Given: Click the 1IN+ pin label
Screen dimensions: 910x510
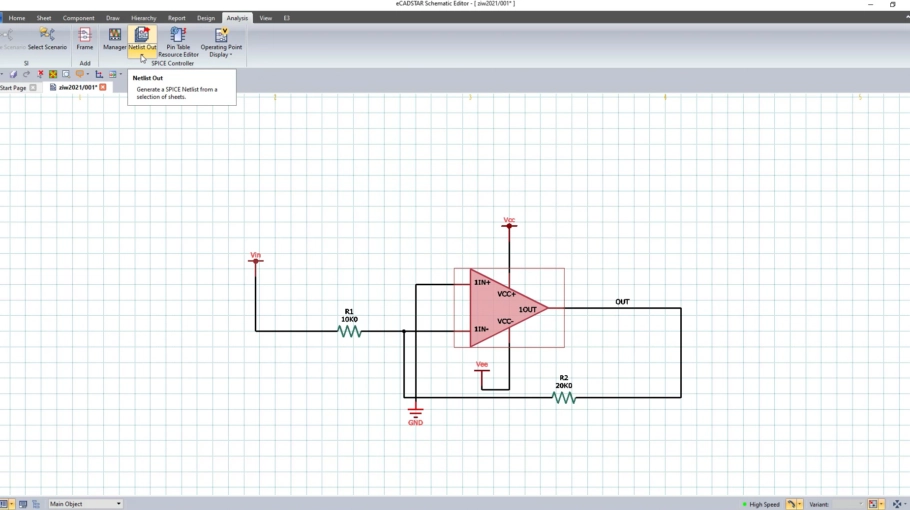Looking at the screenshot, I should (482, 283).
